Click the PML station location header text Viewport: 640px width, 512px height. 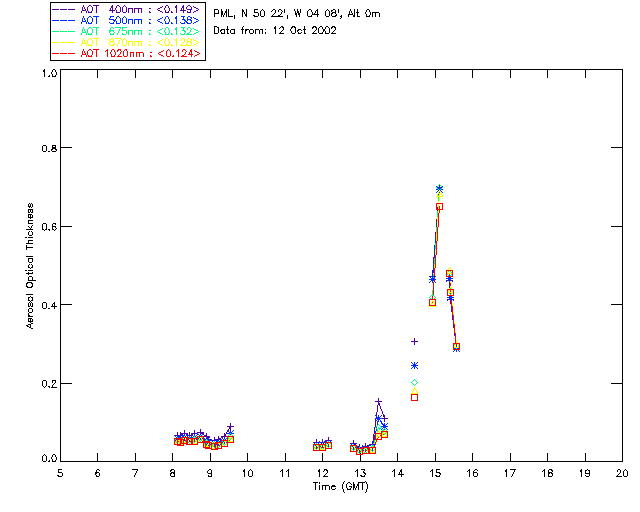coord(297,14)
